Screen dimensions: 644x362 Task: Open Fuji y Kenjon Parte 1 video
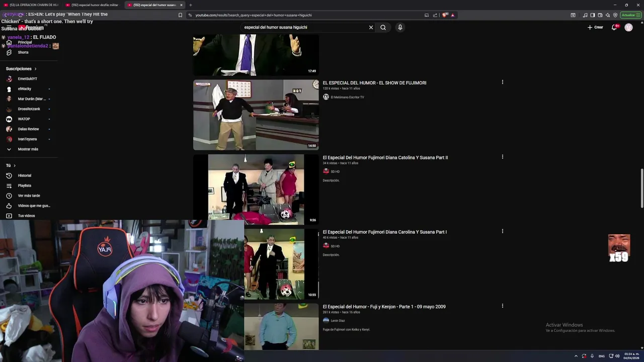tap(384, 307)
